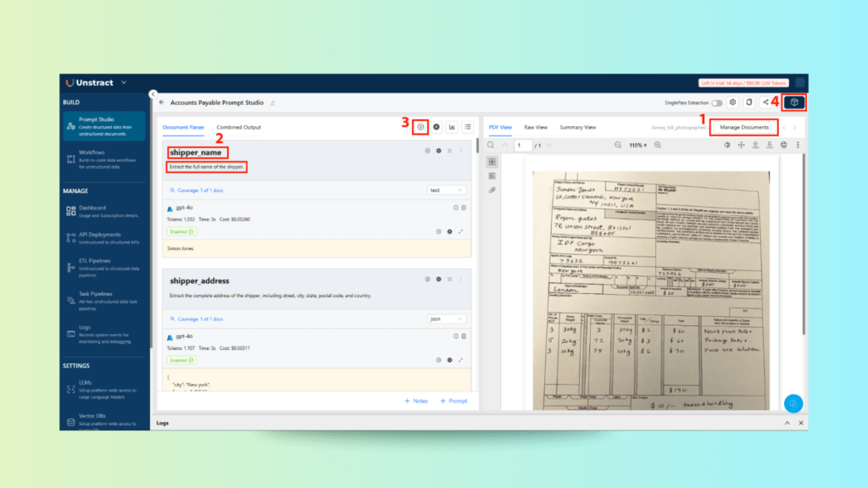The width and height of the screenshot is (868, 488).
Task: Click the Export as Tool cube icon
Action: (794, 103)
